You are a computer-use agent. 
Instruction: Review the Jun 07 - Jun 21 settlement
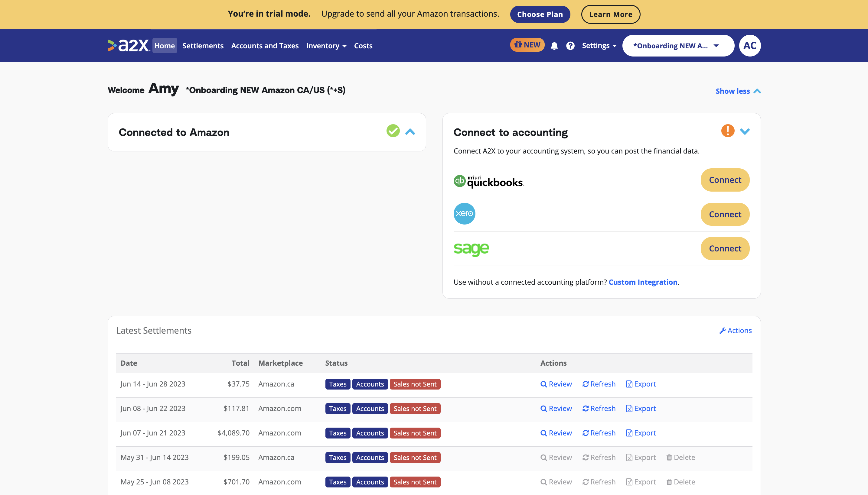point(556,433)
